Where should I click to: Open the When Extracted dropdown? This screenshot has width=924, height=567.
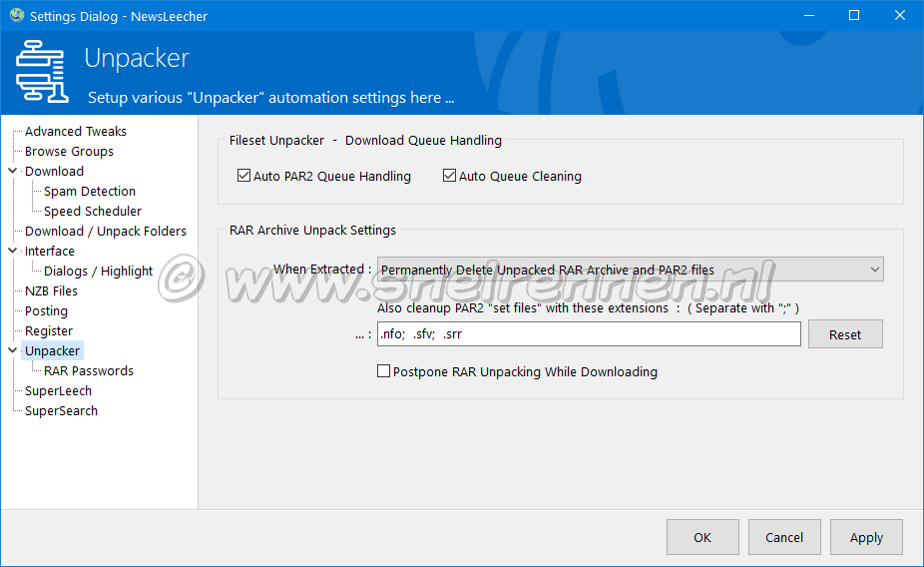pos(630,270)
